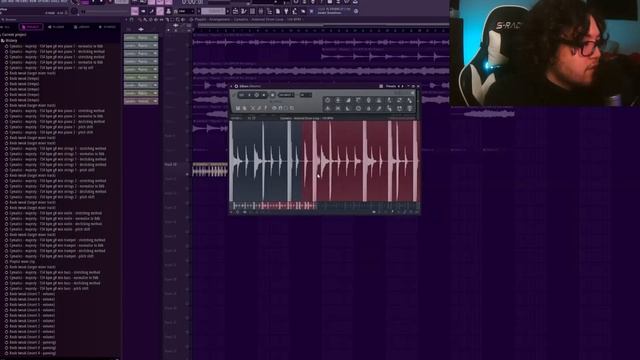640x360 pixels.
Task: Click the Track 10 label in playlist
Action: pos(171,164)
